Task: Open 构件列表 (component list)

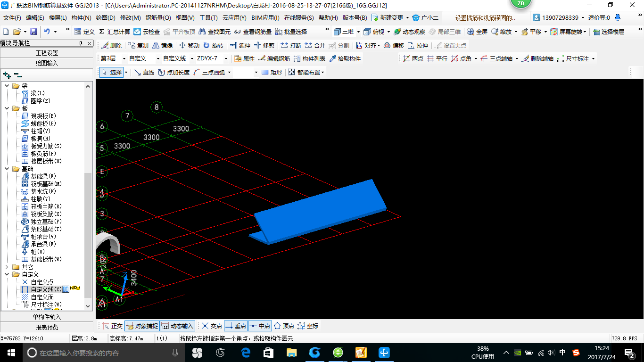Action: [x=309, y=59]
